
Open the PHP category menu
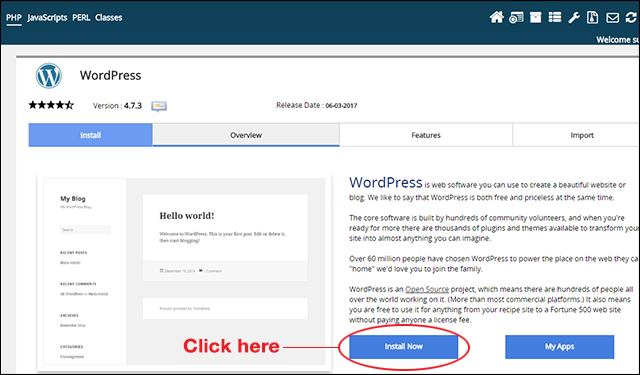14,18
